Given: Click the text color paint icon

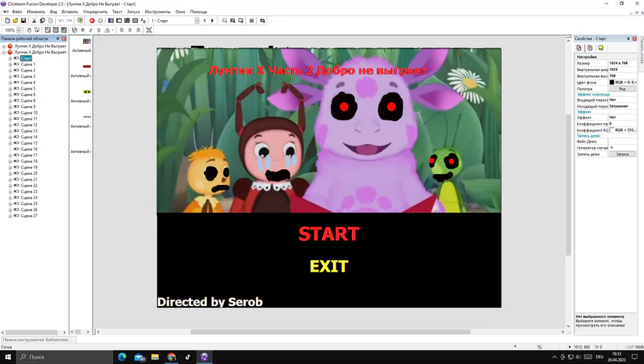Looking at the screenshot, I should pos(107,30).
